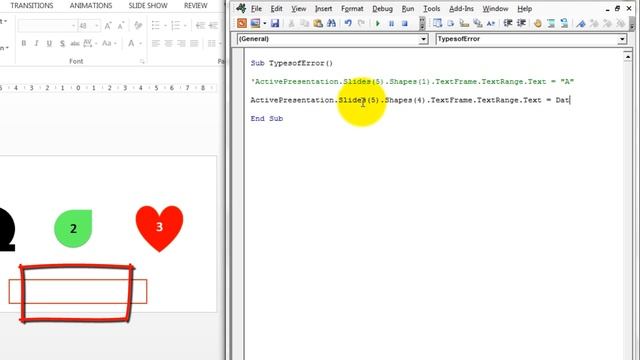
Task: Click the Uncomment Block icon
Action: pos(564,23)
